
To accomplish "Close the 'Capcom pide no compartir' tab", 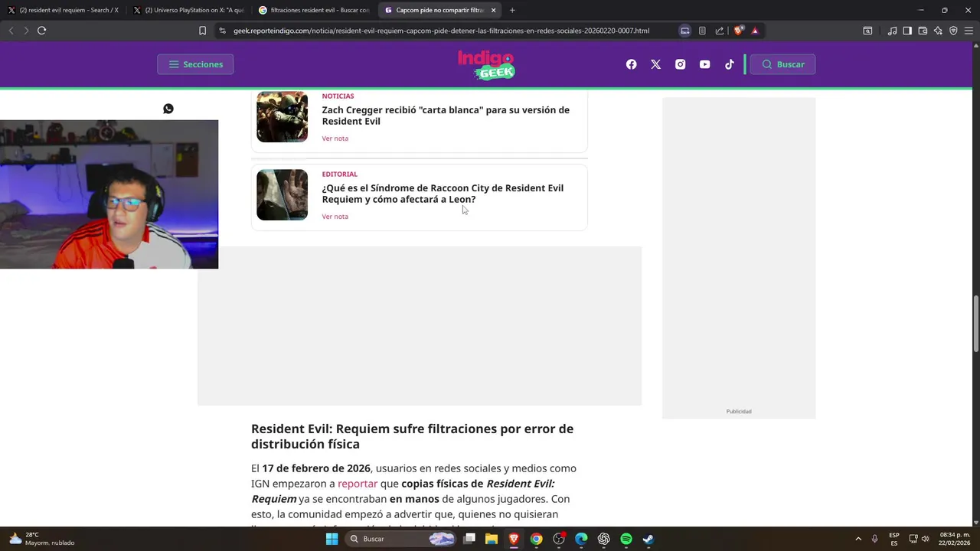I will pyautogui.click(x=493, y=10).
